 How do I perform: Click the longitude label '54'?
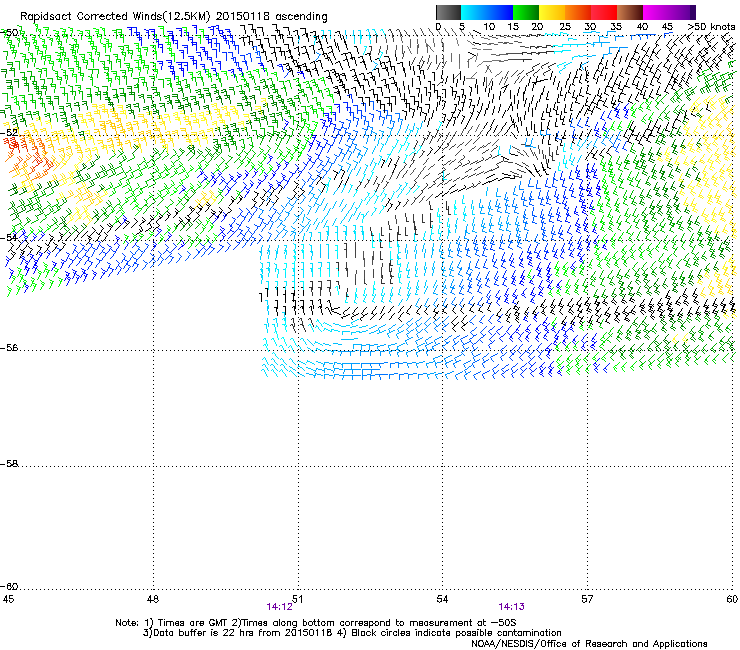pos(442,599)
